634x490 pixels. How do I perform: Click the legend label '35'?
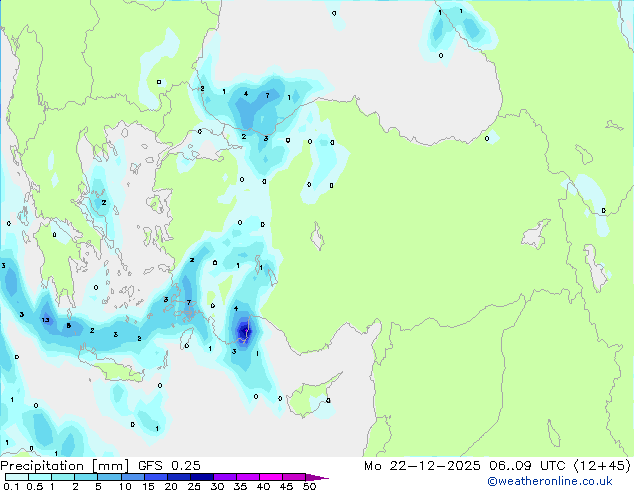coord(241,486)
